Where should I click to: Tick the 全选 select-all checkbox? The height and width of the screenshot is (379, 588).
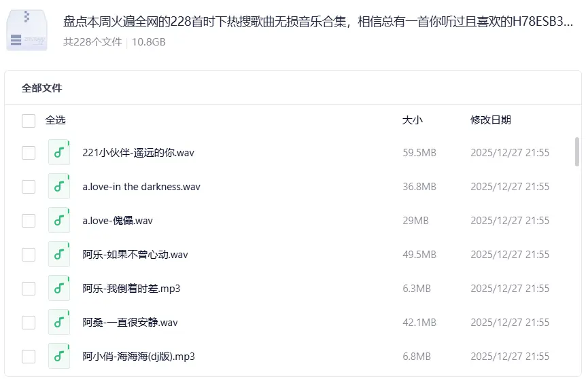tap(29, 121)
